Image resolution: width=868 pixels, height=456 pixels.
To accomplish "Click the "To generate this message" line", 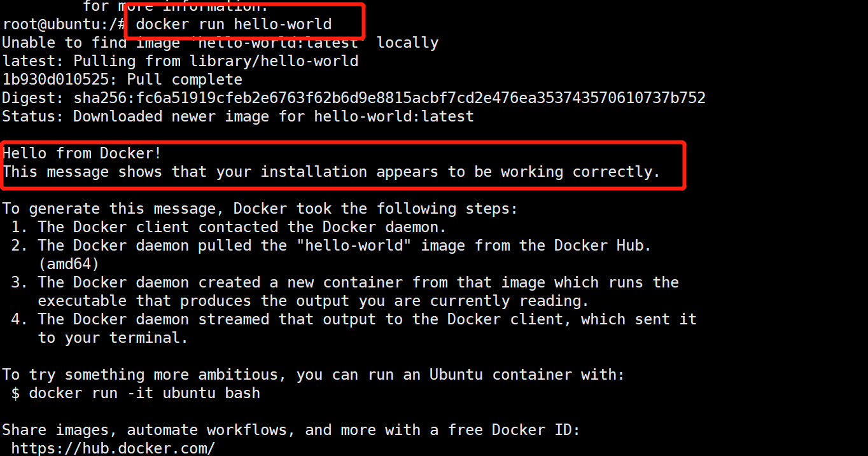I will [260, 209].
